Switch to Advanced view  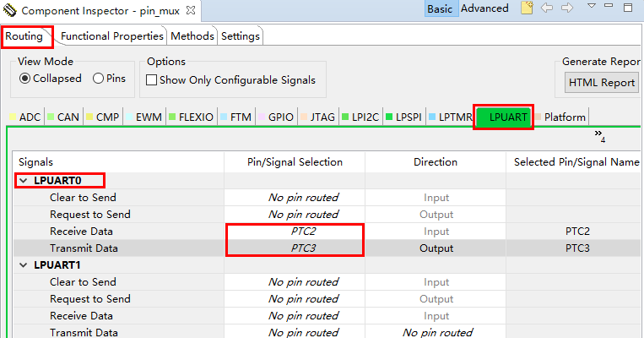484,8
